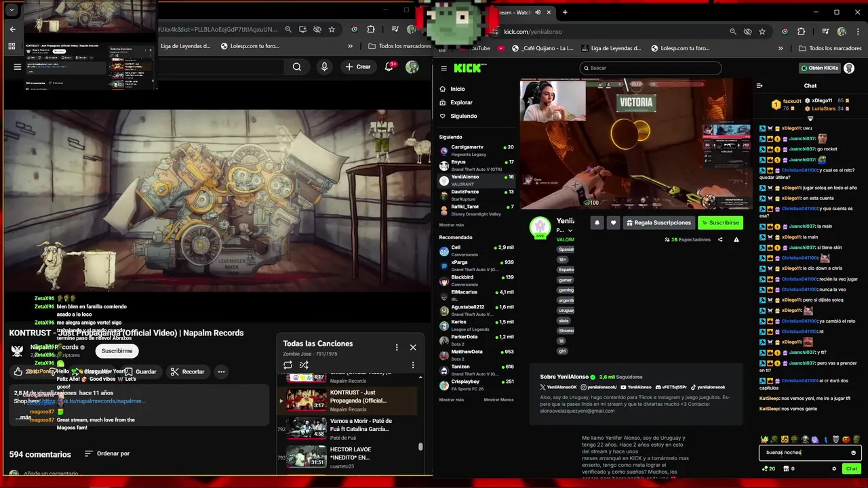The image size is (868, 488).
Task: Collapse the Kick chat panel
Action: (x=759, y=85)
